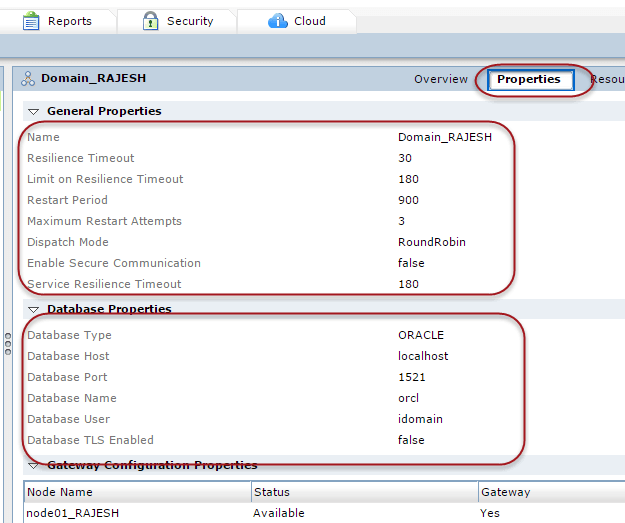This screenshot has width=625, height=523.
Task: Open the partially visible Resources tab
Action: 607,79
